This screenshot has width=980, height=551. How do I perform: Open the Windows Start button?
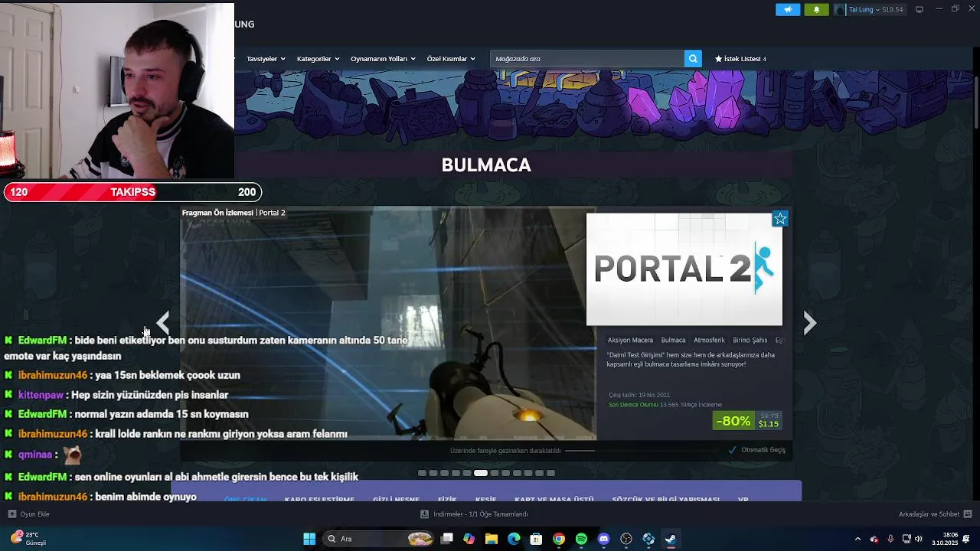[309, 539]
